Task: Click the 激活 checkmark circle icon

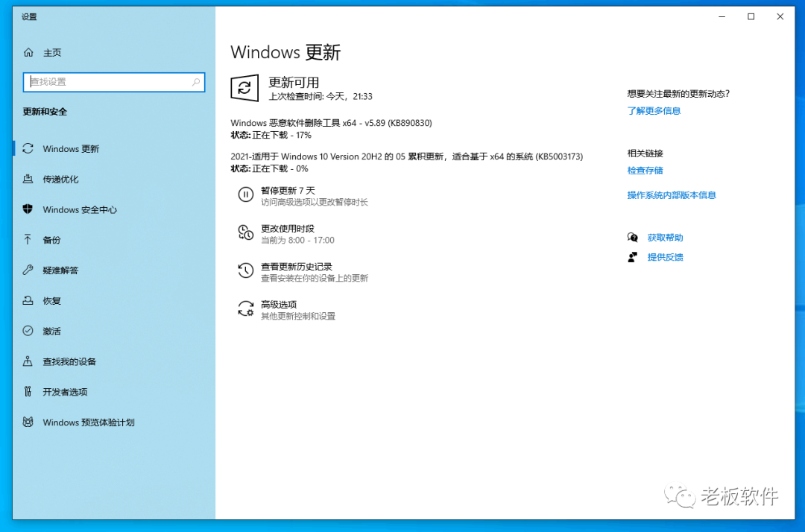Action: tap(28, 331)
